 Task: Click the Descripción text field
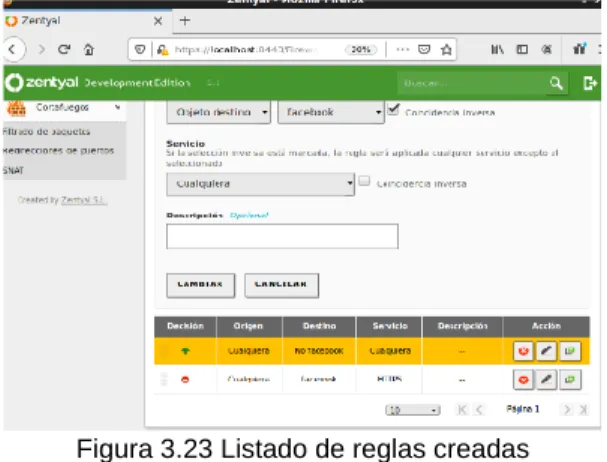click(x=282, y=236)
